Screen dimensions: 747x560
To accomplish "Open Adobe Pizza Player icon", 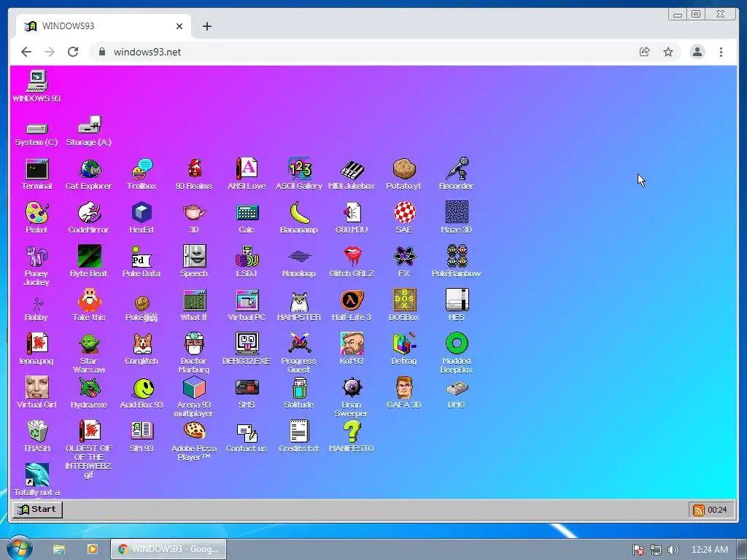I will [x=194, y=432].
